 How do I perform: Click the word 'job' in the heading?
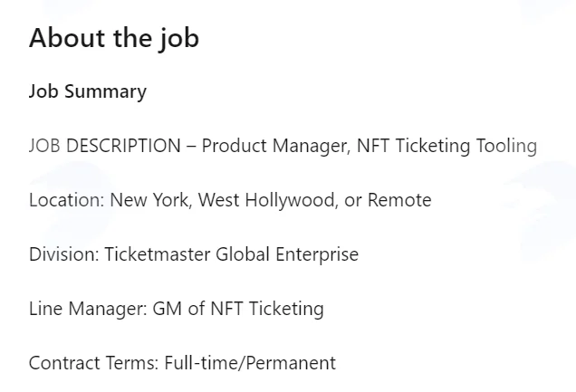click(179, 39)
